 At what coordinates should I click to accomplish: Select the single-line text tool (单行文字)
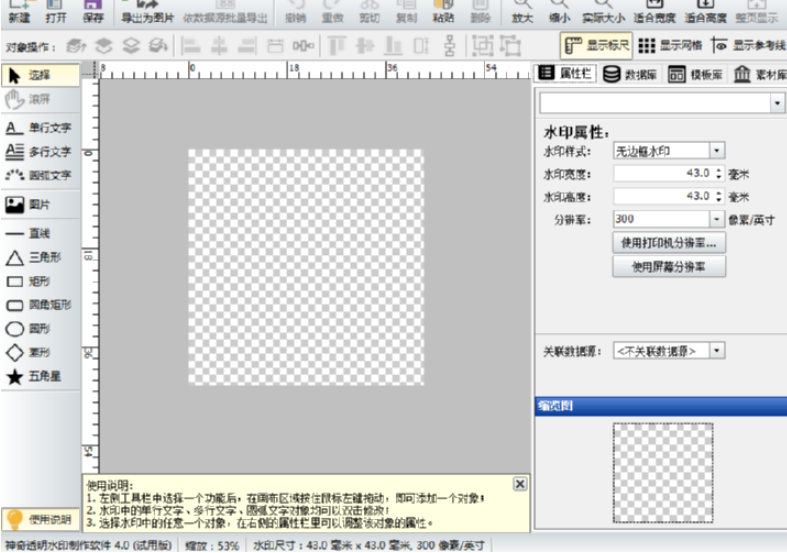pyautogui.click(x=40, y=128)
